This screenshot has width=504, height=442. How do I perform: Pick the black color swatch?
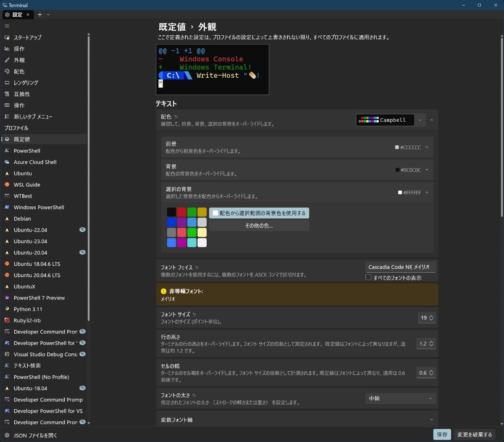click(171, 212)
